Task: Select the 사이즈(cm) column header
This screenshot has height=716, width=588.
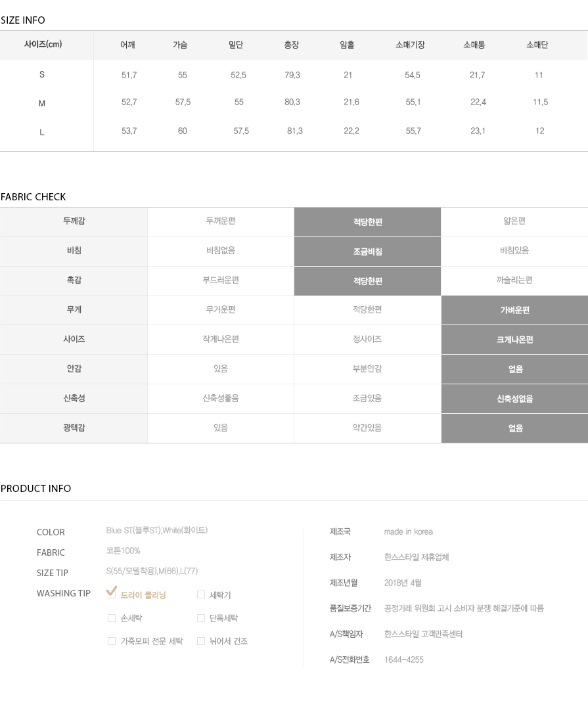Action: coord(43,44)
